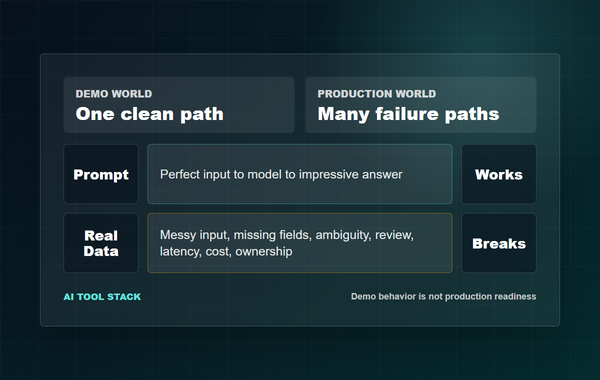Viewport: 600px width, 380px height.
Task: Select the Breaks box
Action: click(499, 243)
